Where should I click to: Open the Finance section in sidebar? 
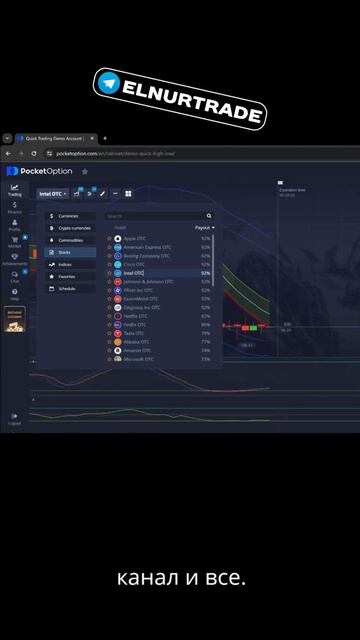point(15,208)
